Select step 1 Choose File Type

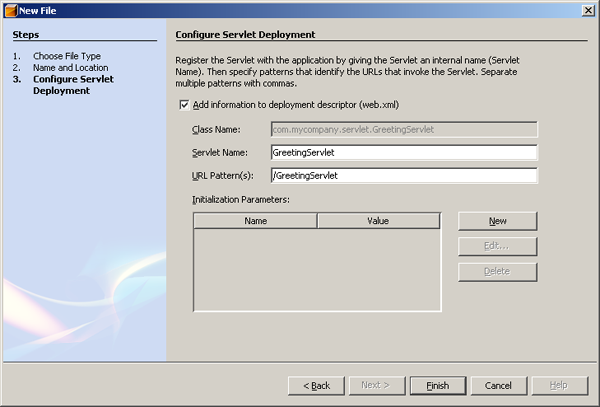66,56
